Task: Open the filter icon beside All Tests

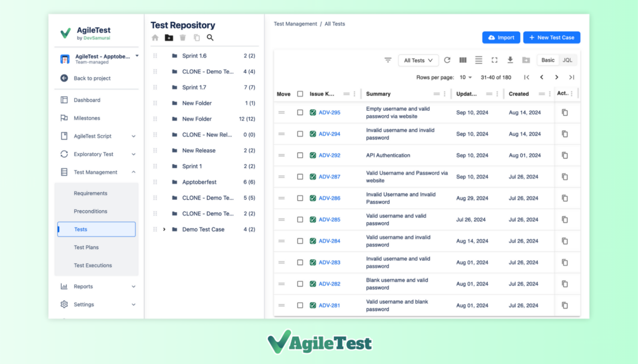Action: pyautogui.click(x=388, y=60)
